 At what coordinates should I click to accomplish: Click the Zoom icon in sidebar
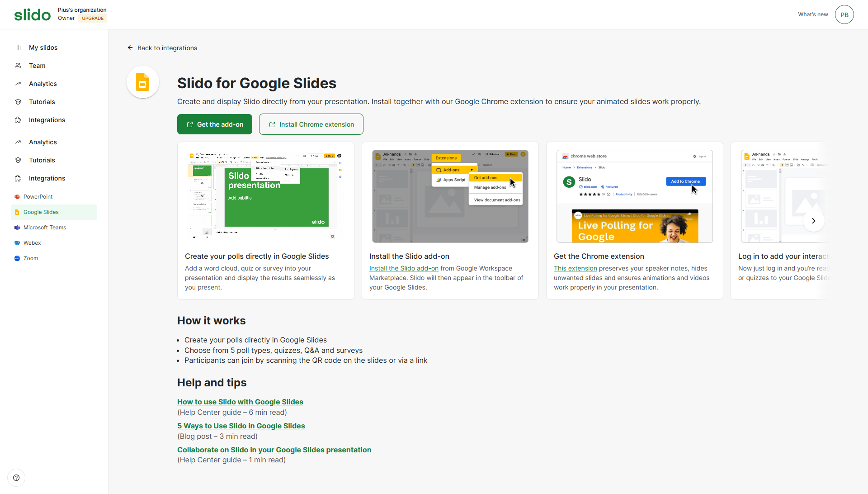pyautogui.click(x=17, y=258)
